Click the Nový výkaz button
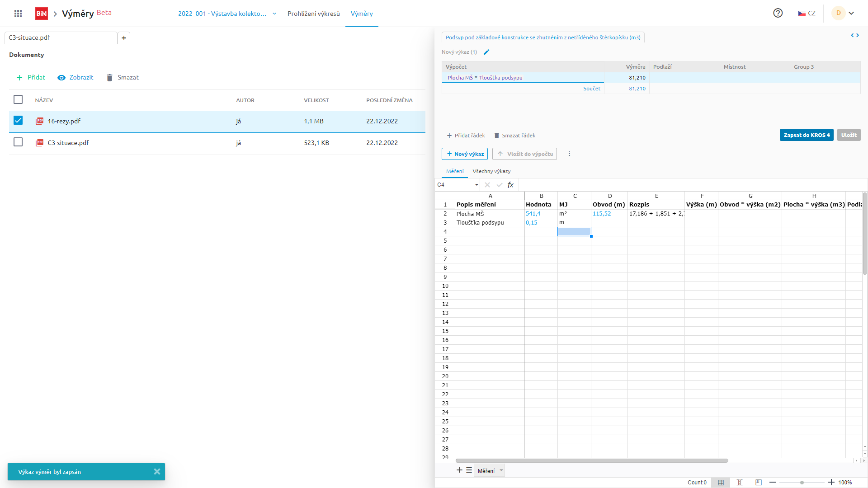The width and height of the screenshot is (868, 488). [464, 154]
